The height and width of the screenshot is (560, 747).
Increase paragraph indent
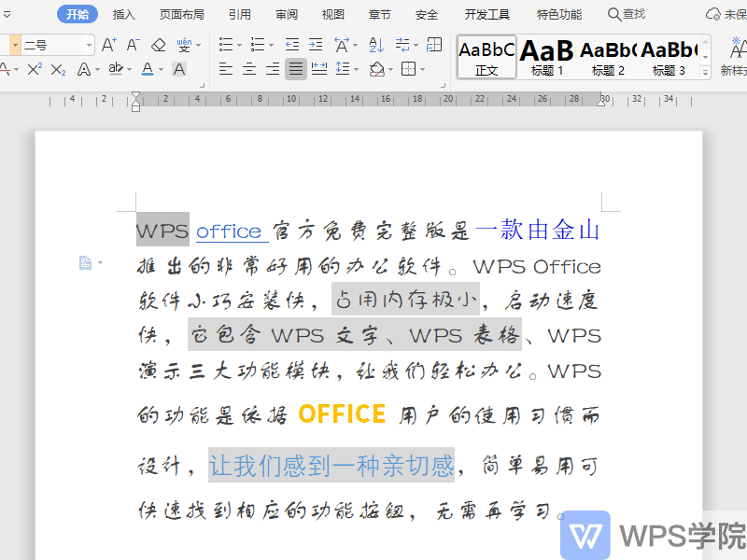316,45
